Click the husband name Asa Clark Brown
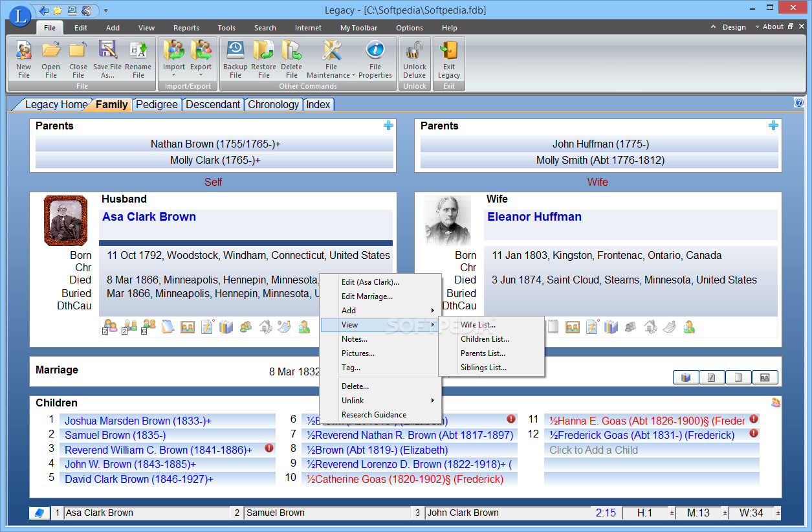 [x=149, y=217]
